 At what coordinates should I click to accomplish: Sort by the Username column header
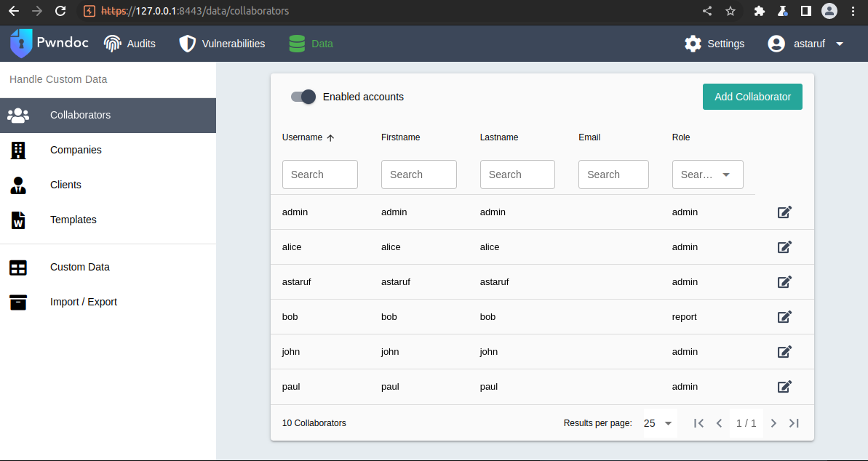pyautogui.click(x=302, y=137)
